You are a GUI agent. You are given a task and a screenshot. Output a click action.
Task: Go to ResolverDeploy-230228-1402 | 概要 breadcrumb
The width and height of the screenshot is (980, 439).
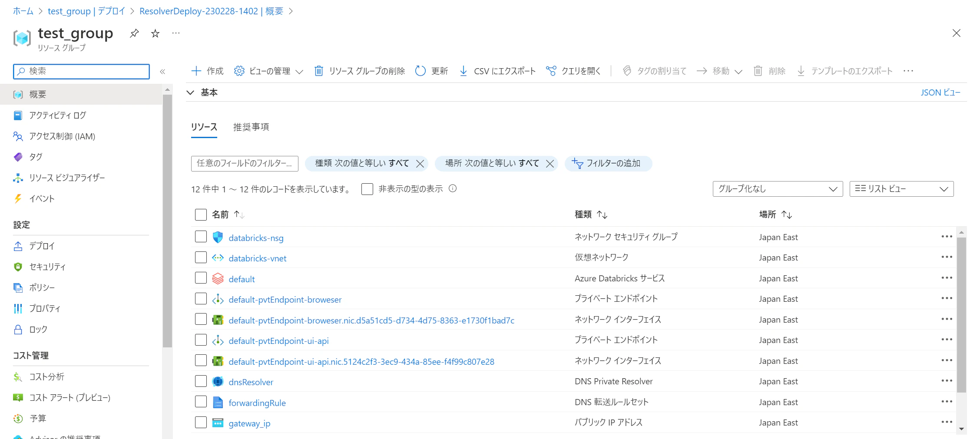pyautogui.click(x=211, y=11)
